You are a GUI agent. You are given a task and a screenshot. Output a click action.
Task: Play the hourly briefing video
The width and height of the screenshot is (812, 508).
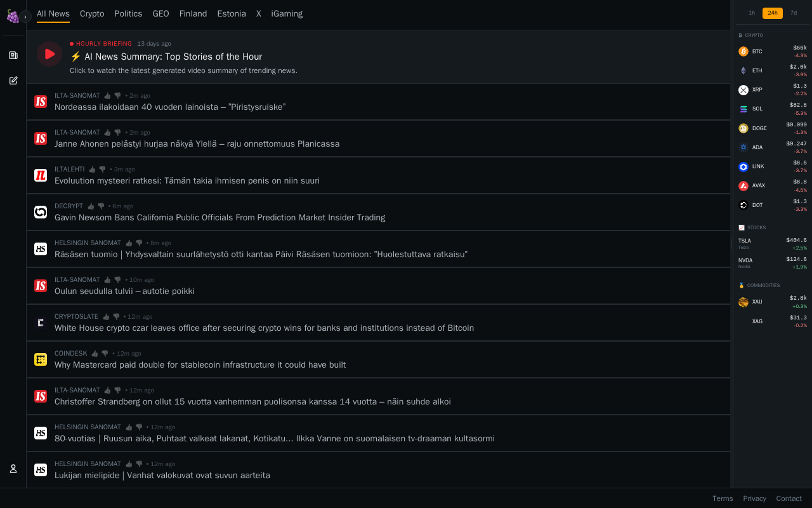(x=49, y=55)
